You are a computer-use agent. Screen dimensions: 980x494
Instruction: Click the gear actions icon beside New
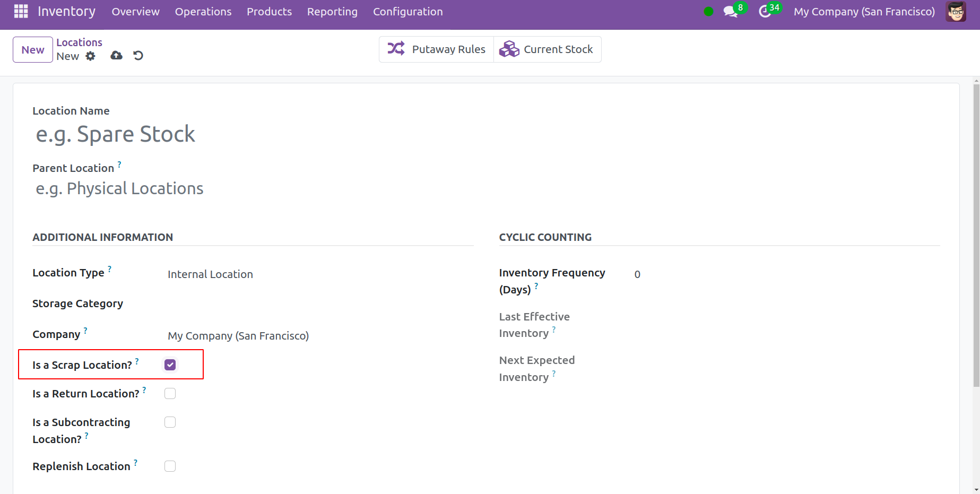pos(91,56)
